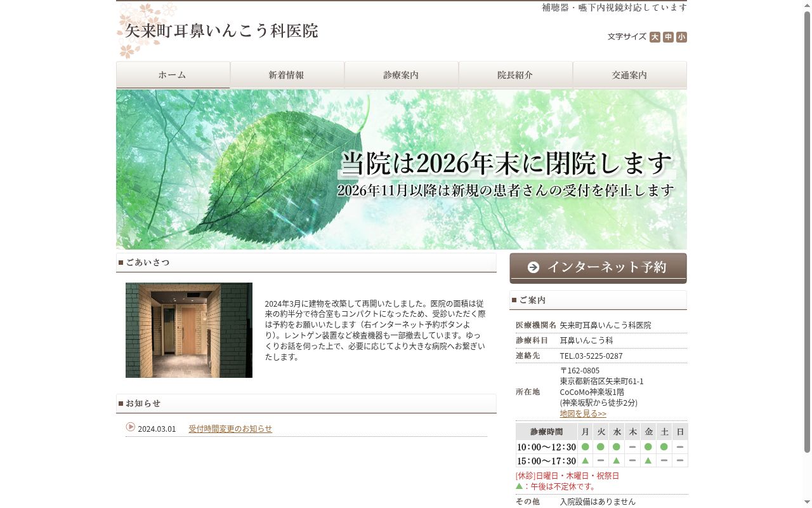Viewport: 812px width, 508px height.
Task: Click the ごあいさつ section heading
Action: pyautogui.click(x=306, y=262)
